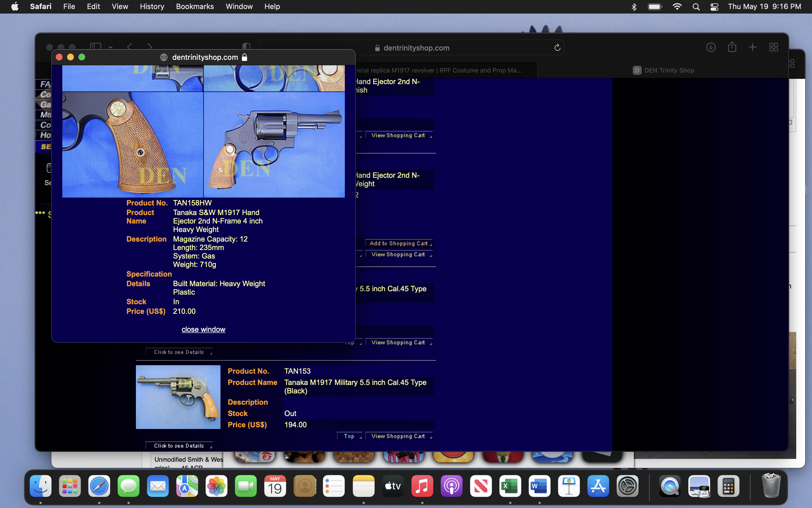Image resolution: width=812 pixels, height=508 pixels.
Task: Click the close window link in popup
Action: 203,329
